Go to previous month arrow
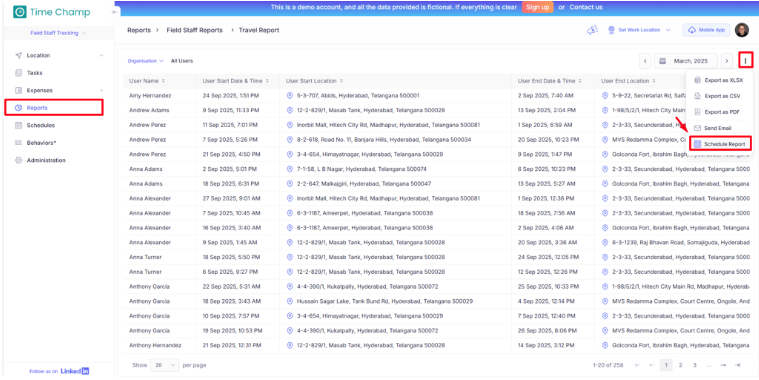The width and height of the screenshot is (759, 380). (645, 61)
